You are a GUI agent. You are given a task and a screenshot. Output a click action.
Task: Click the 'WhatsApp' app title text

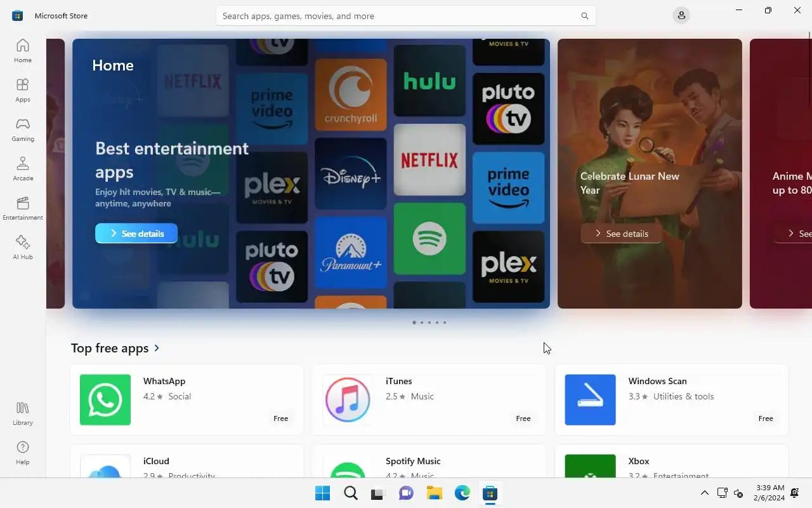[x=164, y=381]
